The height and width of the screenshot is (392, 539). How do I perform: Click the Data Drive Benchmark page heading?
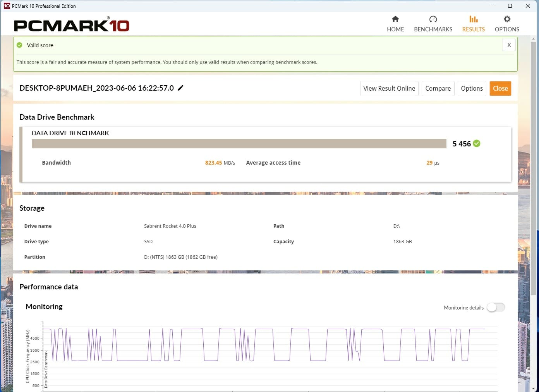57,117
